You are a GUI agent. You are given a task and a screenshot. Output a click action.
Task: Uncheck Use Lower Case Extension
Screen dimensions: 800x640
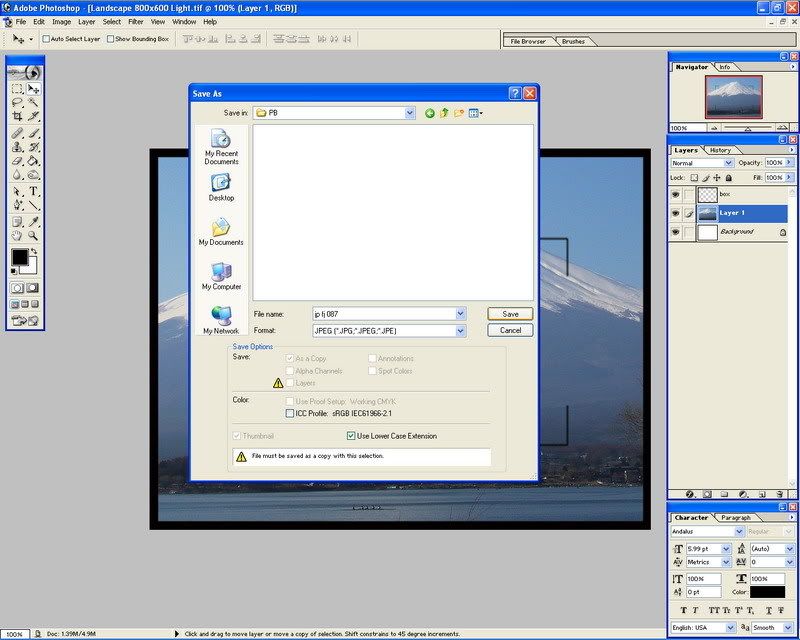click(x=351, y=436)
